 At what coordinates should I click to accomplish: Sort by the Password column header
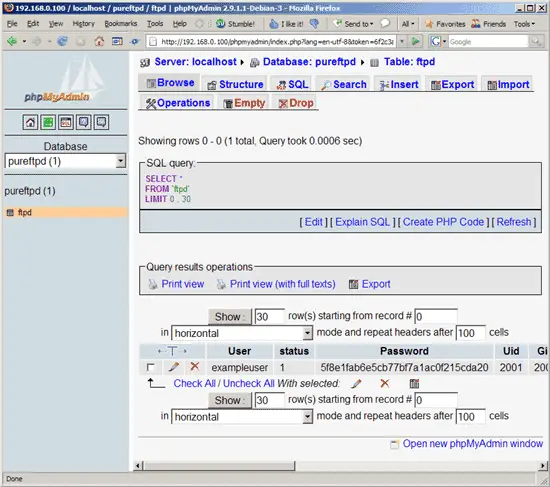404,351
